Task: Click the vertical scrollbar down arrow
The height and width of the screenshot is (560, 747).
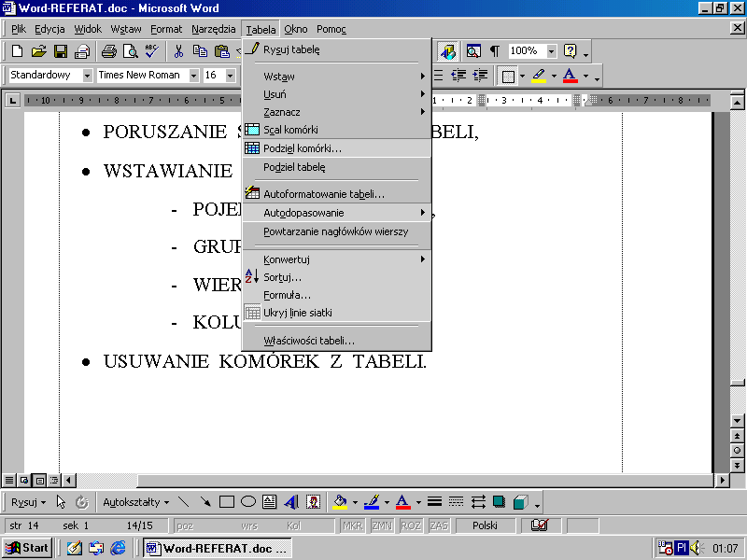Action: click(737, 421)
